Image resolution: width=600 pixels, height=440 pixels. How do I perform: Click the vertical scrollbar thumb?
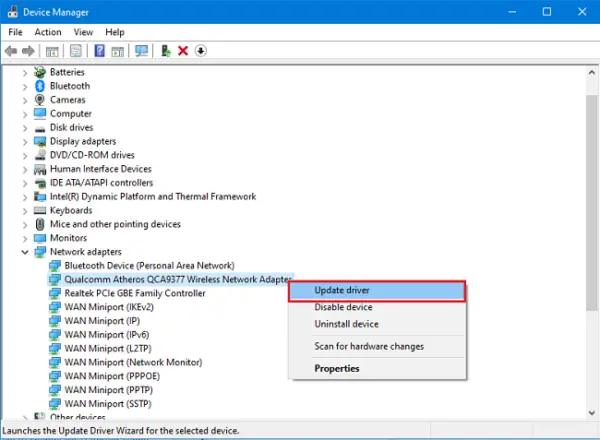coord(592,203)
